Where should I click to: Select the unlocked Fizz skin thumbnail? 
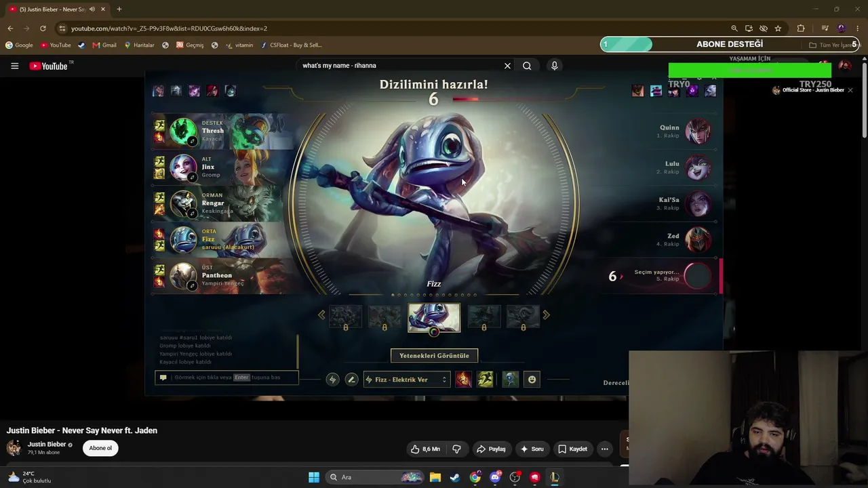434,317
